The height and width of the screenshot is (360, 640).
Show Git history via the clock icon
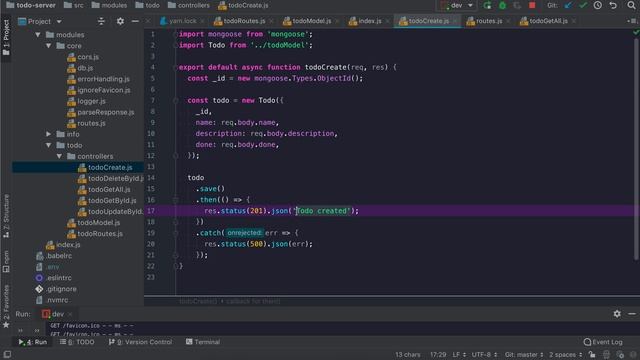598,5
